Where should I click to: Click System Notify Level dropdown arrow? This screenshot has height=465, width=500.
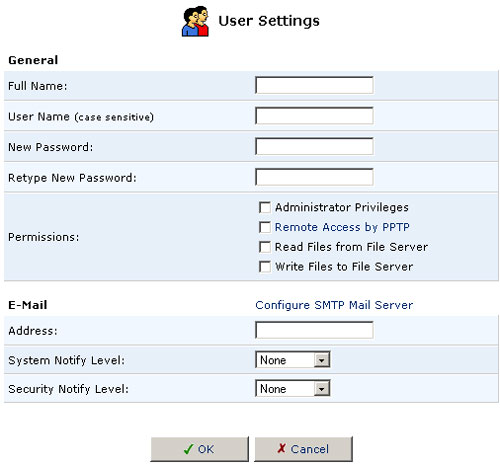(322, 360)
